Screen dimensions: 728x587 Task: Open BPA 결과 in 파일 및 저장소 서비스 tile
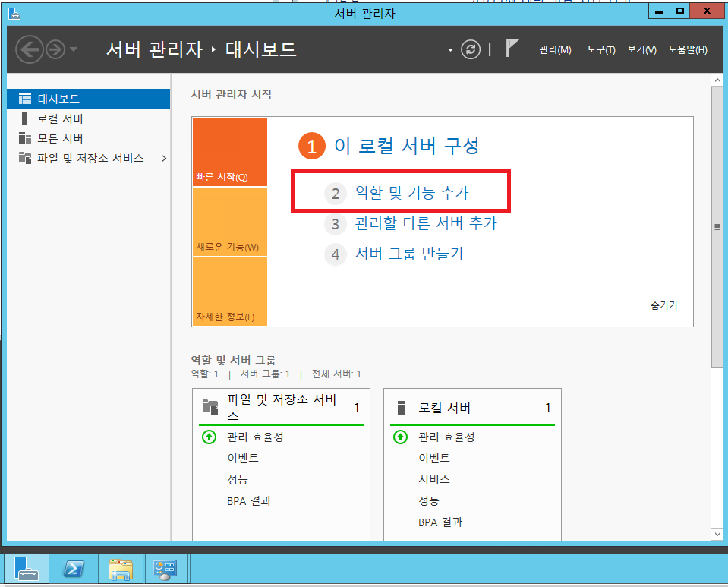pos(249,501)
